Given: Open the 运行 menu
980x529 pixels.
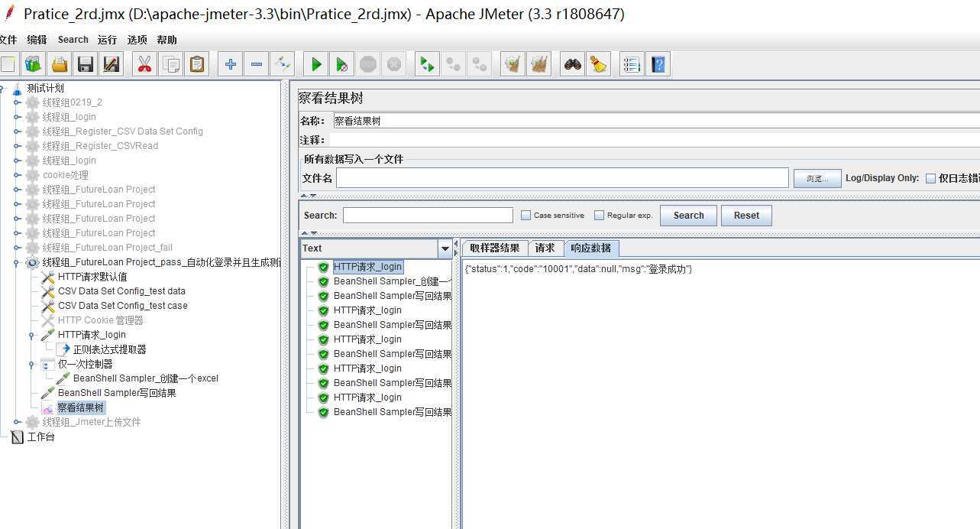Looking at the screenshot, I should tap(108, 40).
